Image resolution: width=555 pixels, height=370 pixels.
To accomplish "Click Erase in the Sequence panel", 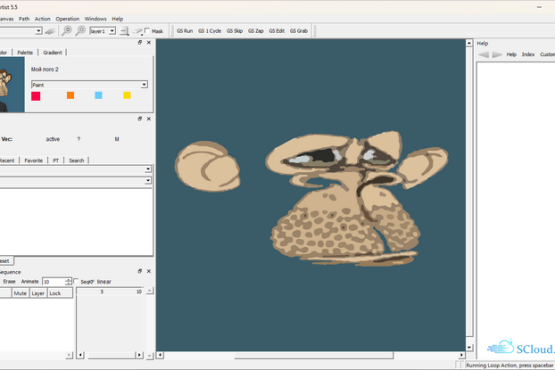I will pos(9,281).
